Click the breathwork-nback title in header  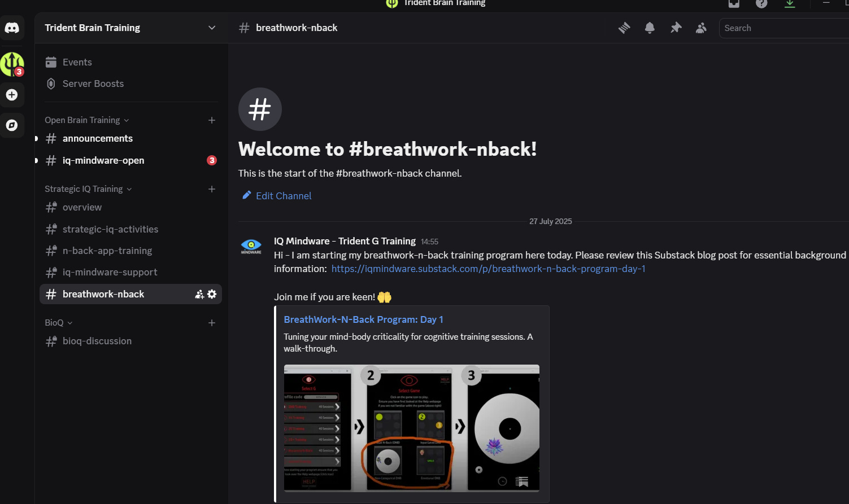coord(297,28)
